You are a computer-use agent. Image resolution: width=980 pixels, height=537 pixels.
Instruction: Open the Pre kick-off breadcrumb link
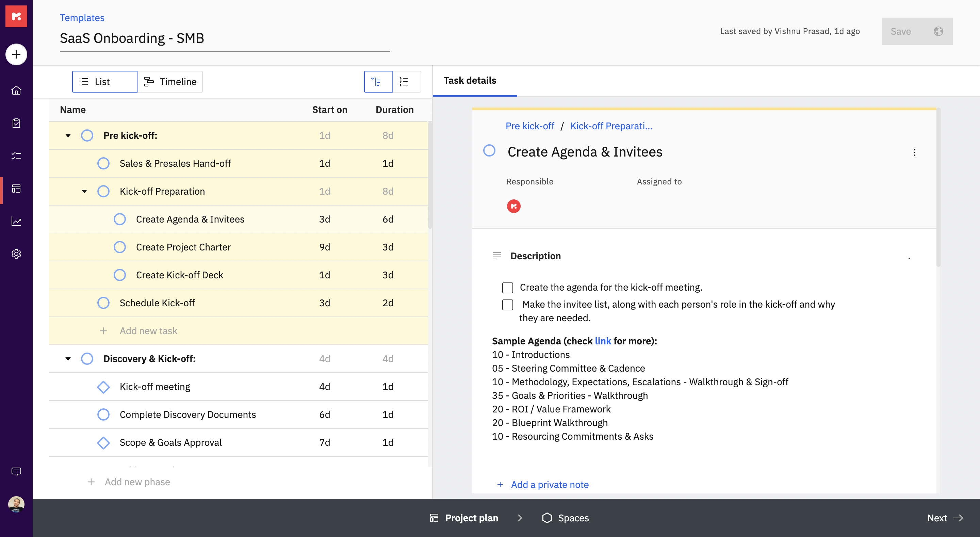(x=529, y=126)
